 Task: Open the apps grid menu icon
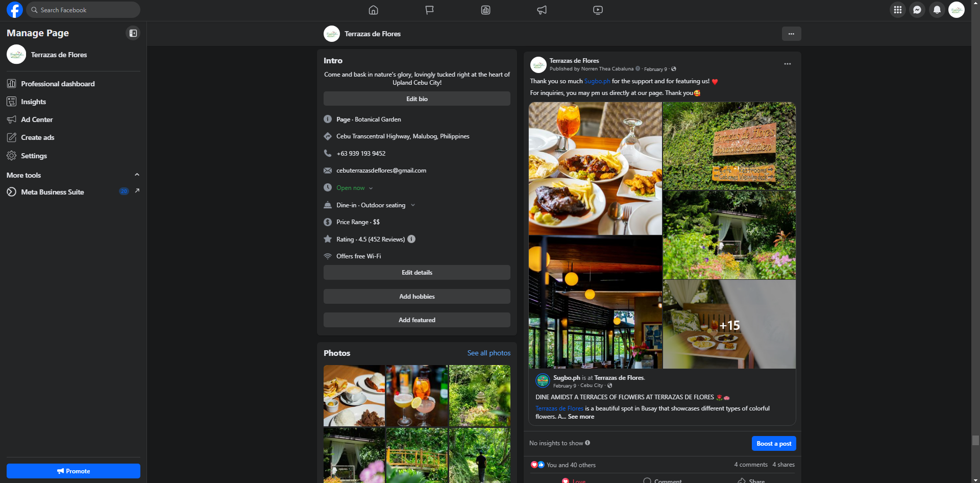pyautogui.click(x=898, y=10)
